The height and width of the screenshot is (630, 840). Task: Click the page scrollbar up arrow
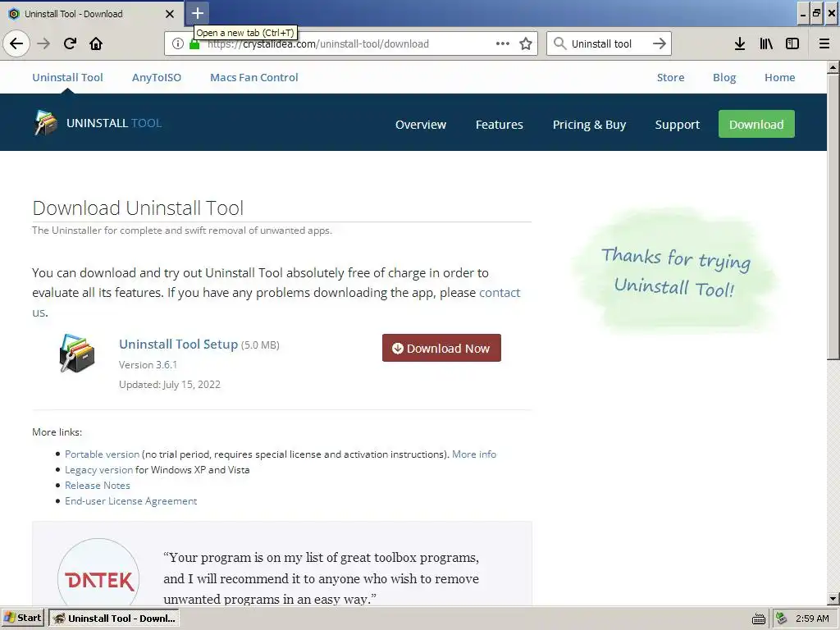coord(833,67)
